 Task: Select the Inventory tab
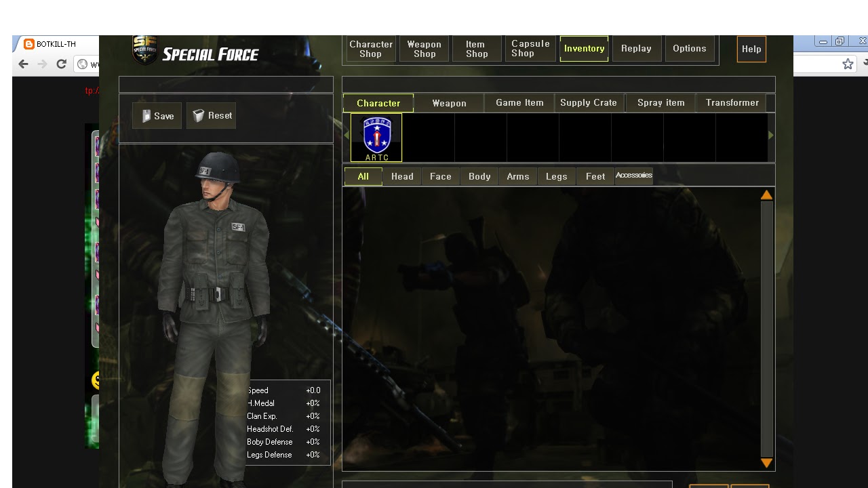click(x=584, y=49)
